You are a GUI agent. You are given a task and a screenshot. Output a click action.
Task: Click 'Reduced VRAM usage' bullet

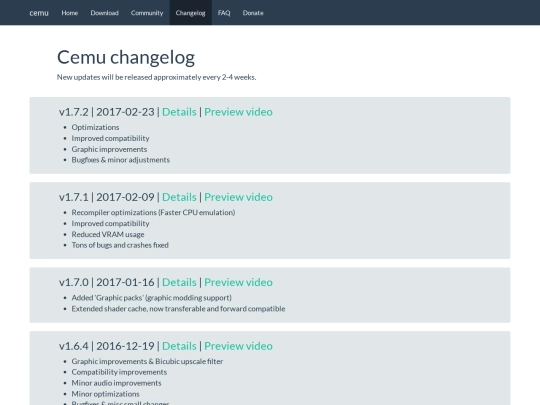pyautogui.click(x=108, y=234)
